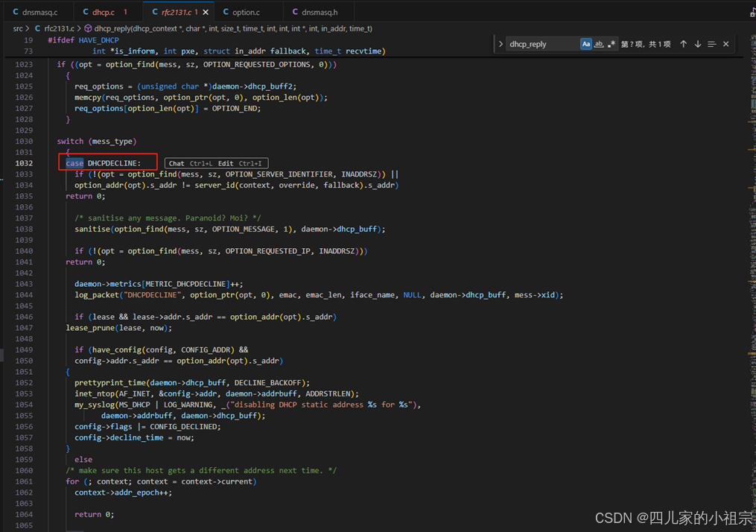Click the Paranoid comment on line 1037
This screenshot has height=532, width=756.
tap(168, 218)
